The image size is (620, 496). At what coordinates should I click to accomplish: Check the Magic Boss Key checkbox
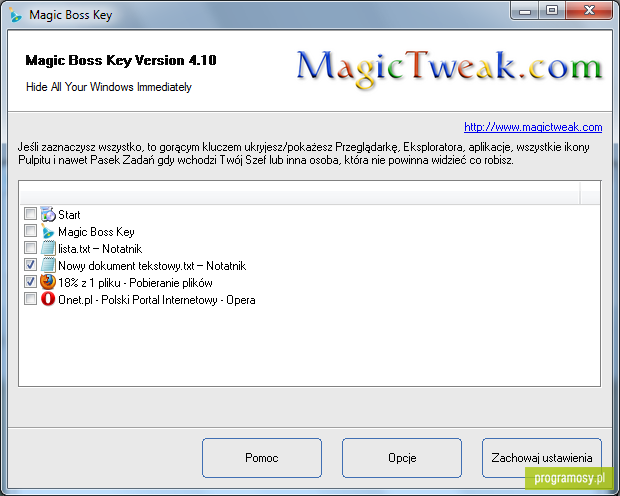point(30,231)
